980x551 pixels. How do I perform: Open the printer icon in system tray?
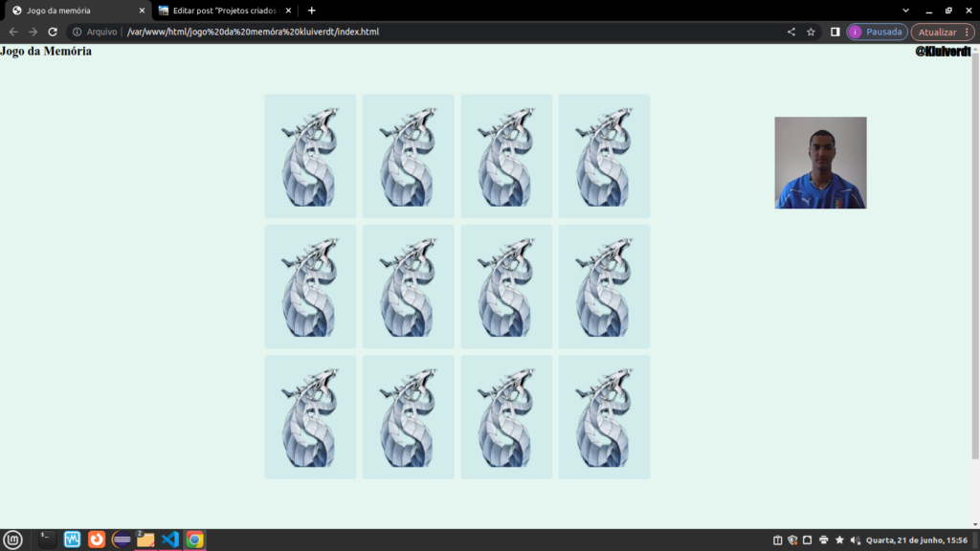click(824, 540)
